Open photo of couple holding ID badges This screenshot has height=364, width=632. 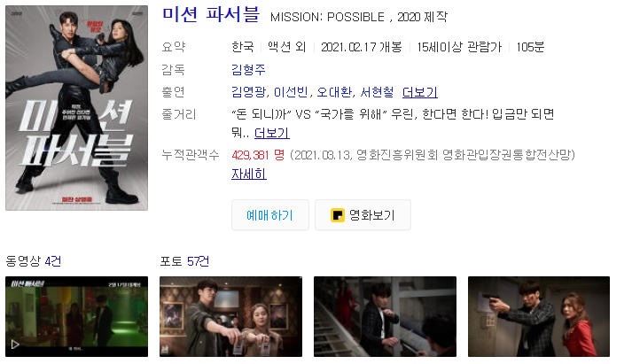[231, 316]
